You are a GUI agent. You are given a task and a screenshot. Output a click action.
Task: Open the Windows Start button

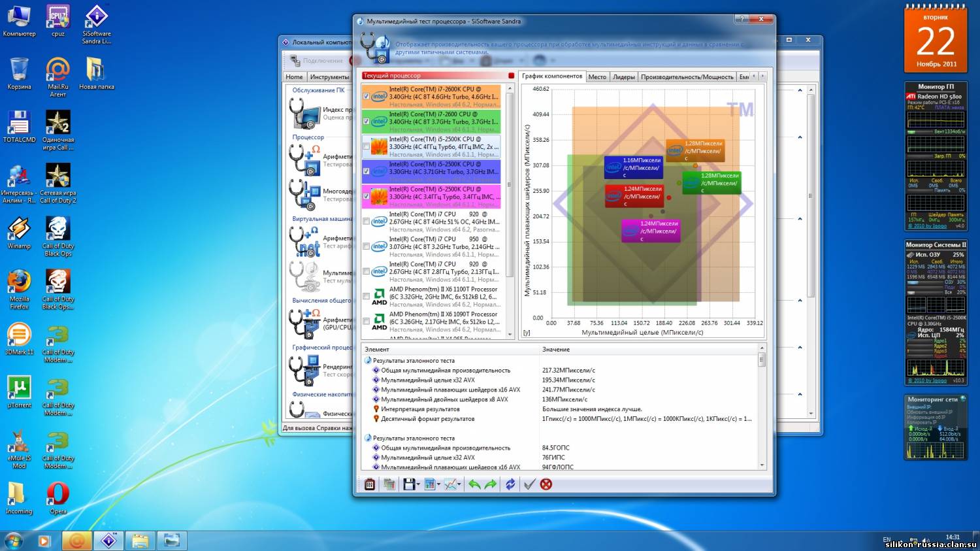point(13,541)
